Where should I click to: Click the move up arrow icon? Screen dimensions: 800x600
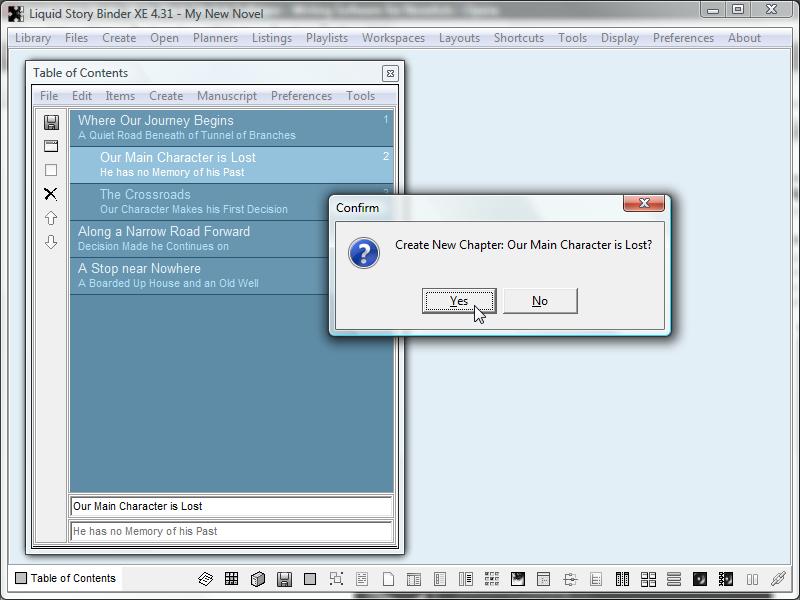(51, 218)
